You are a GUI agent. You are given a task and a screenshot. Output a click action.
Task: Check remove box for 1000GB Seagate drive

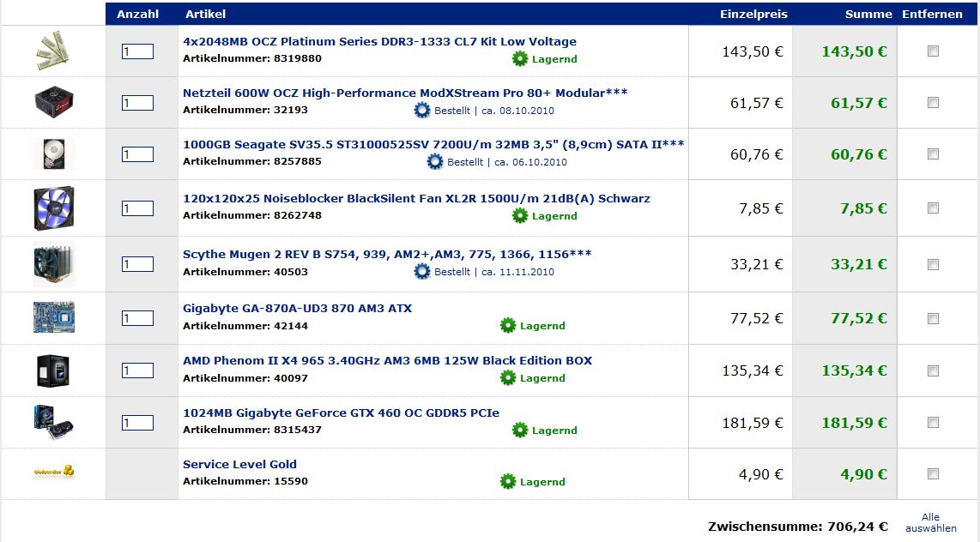tap(933, 154)
